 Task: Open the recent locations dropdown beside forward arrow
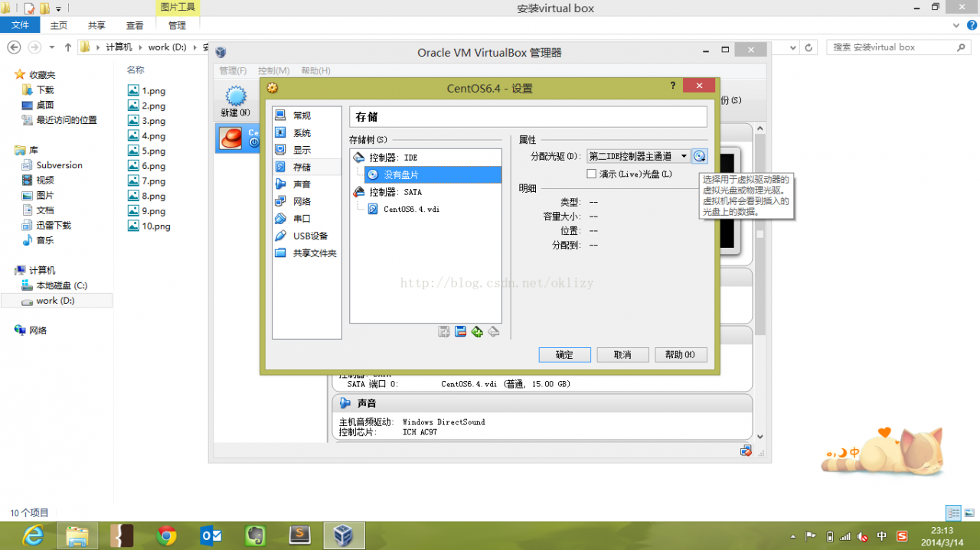pyautogui.click(x=54, y=47)
